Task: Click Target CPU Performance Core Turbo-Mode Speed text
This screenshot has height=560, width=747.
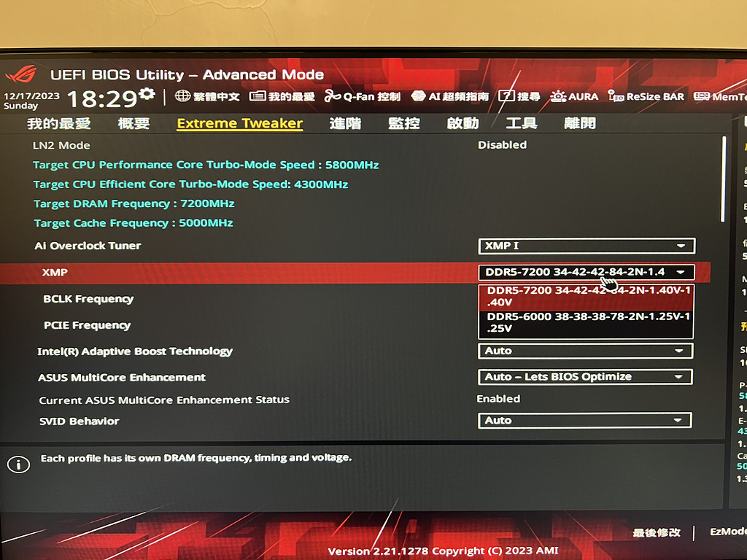Action: [206, 165]
